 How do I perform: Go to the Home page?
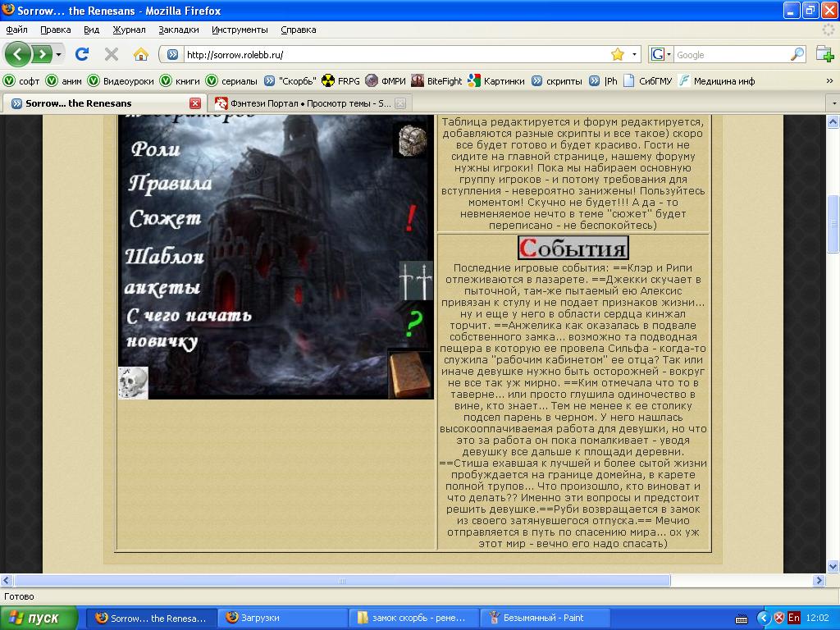click(141, 54)
